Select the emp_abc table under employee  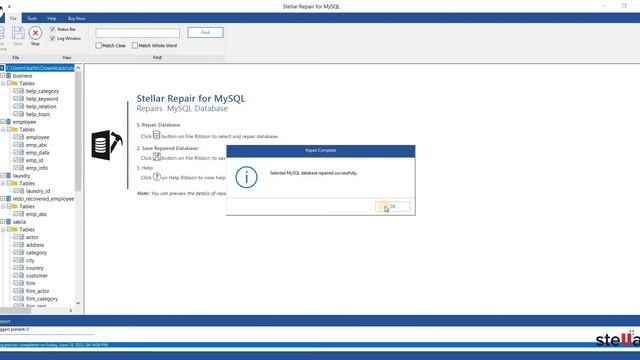point(37,145)
